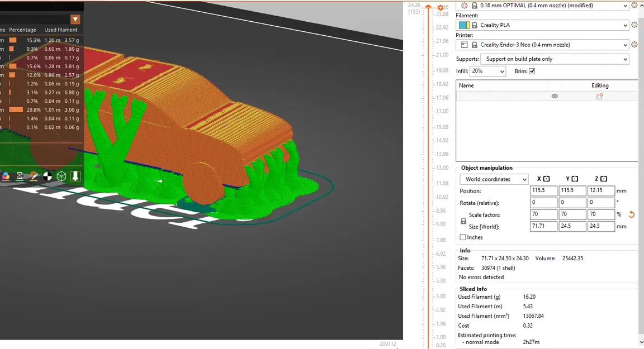Click the reset scale orange arrow icon
This screenshot has height=349, width=644.
(x=632, y=214)
